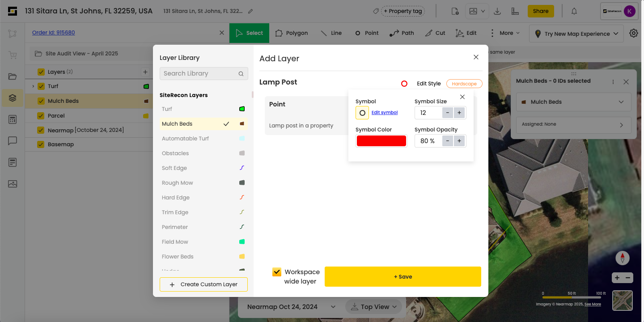Choose the Edit tool in toolbar
Screen dimensions: 644x322
pos(466,33)
